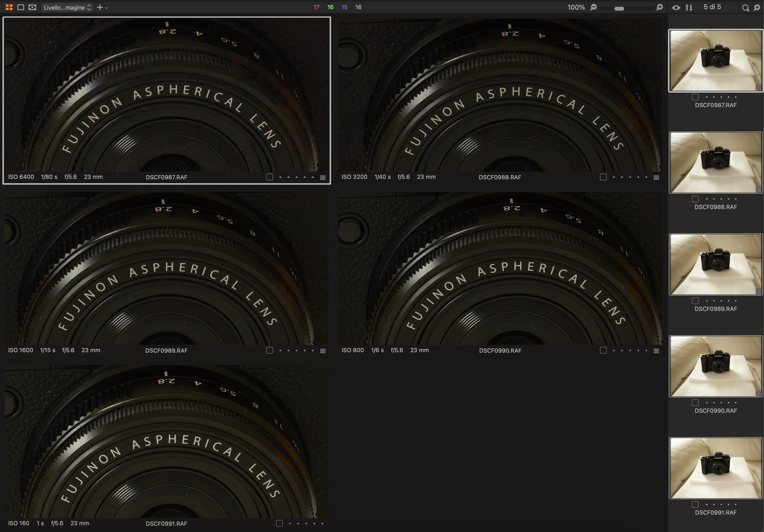
Task: Click the ISO 6400 exposure label
Action: pos(21,177)
